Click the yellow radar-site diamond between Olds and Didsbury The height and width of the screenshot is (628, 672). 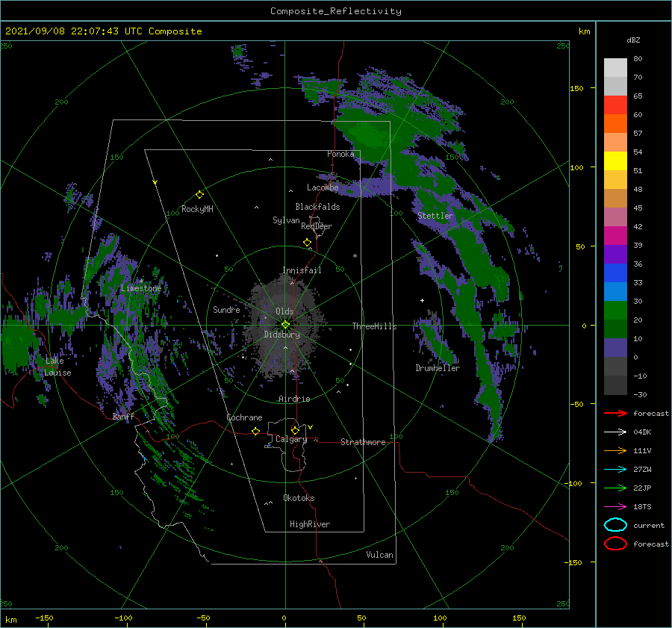click(285, 325)
